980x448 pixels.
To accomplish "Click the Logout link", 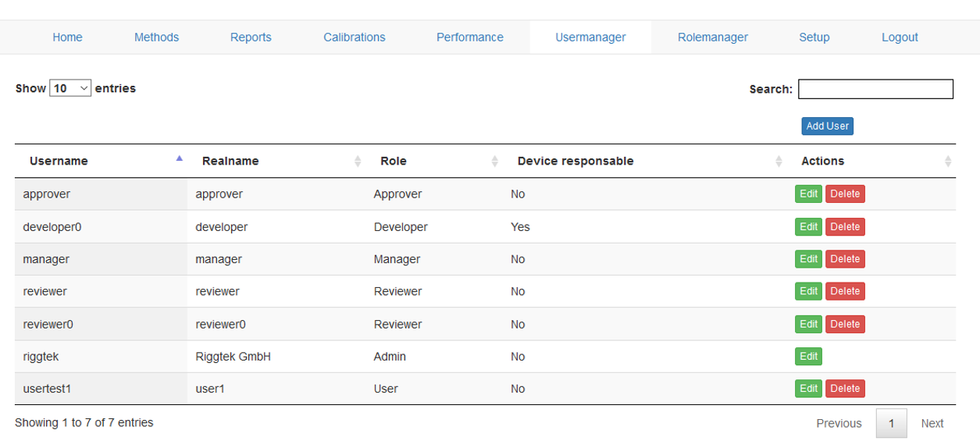I will tap(900, 37).
